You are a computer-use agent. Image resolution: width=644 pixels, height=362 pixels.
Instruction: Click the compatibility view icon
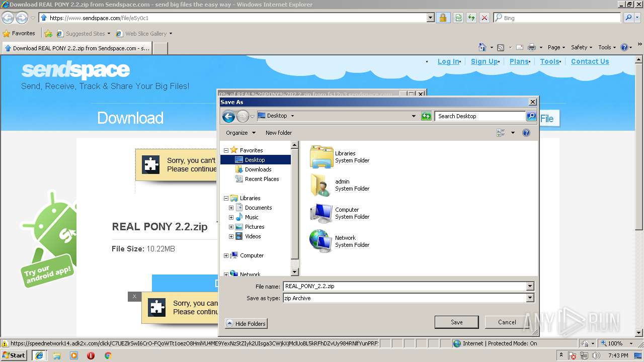[458, 18]
